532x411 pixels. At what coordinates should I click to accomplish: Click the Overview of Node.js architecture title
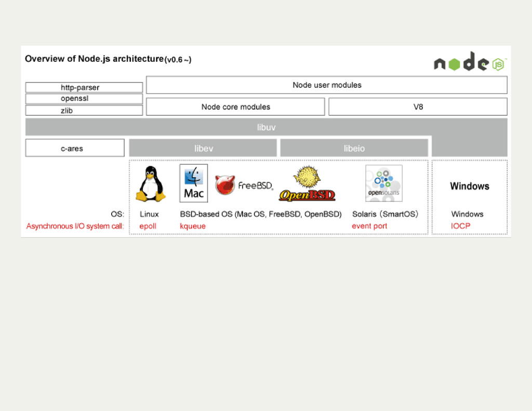pyautogui.click(x=95, y=59)
